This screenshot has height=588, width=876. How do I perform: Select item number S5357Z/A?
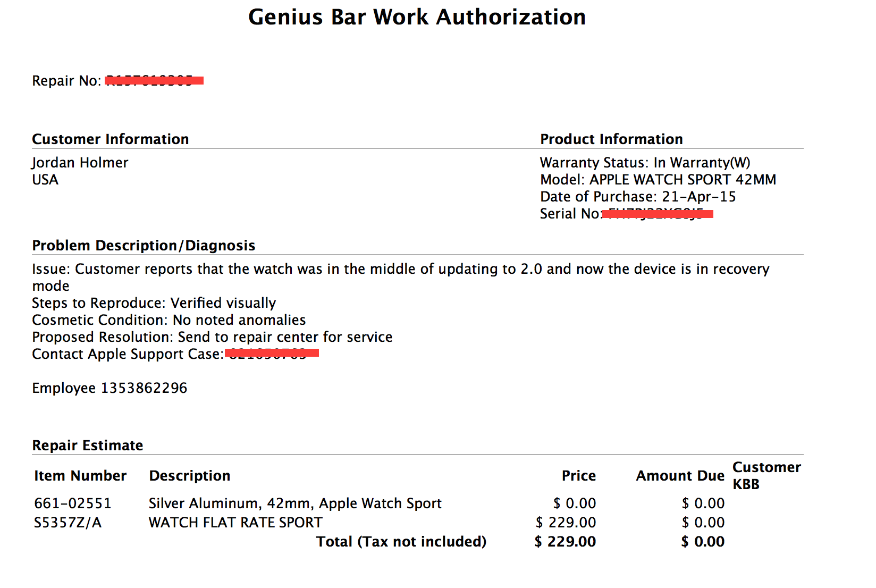[68, 523]
